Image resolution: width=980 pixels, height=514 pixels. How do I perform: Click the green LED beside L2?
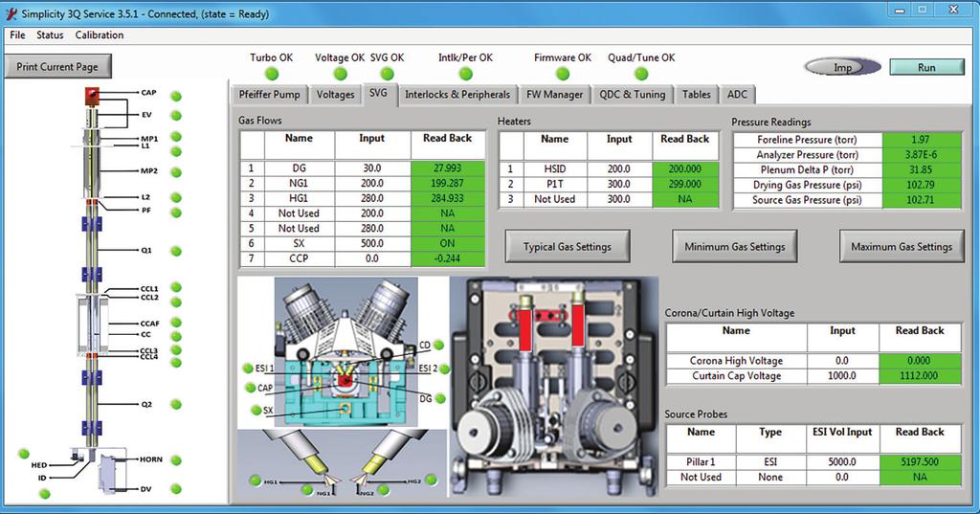point(176,197)
